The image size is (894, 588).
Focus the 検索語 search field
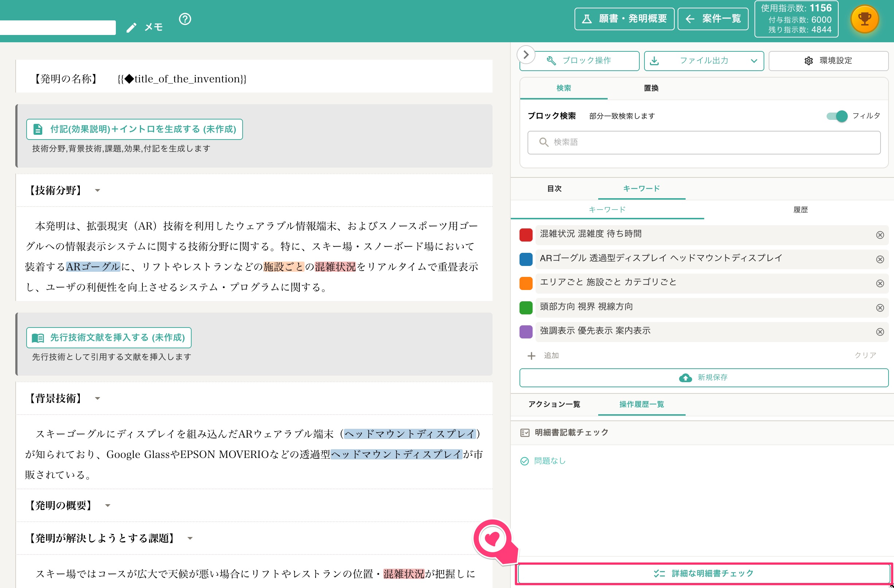pyautogui.click(x=703, y=142)
